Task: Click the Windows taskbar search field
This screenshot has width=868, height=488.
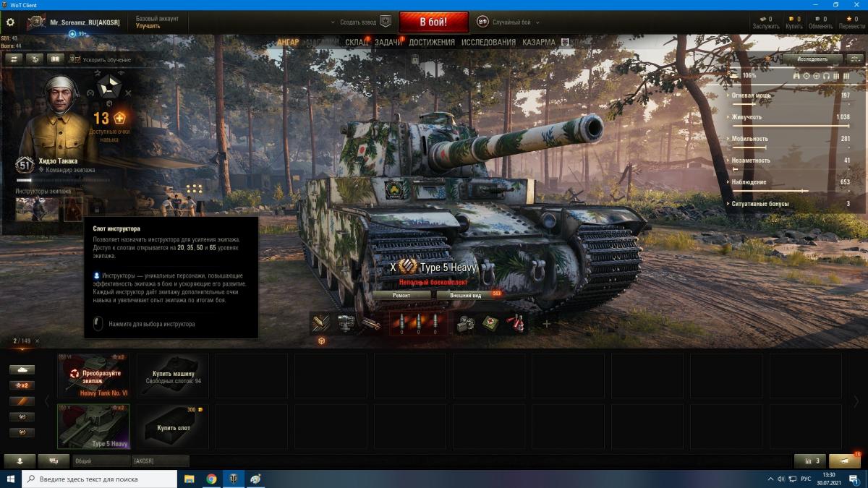Action: pyautogui.click(x=99, y=479)
